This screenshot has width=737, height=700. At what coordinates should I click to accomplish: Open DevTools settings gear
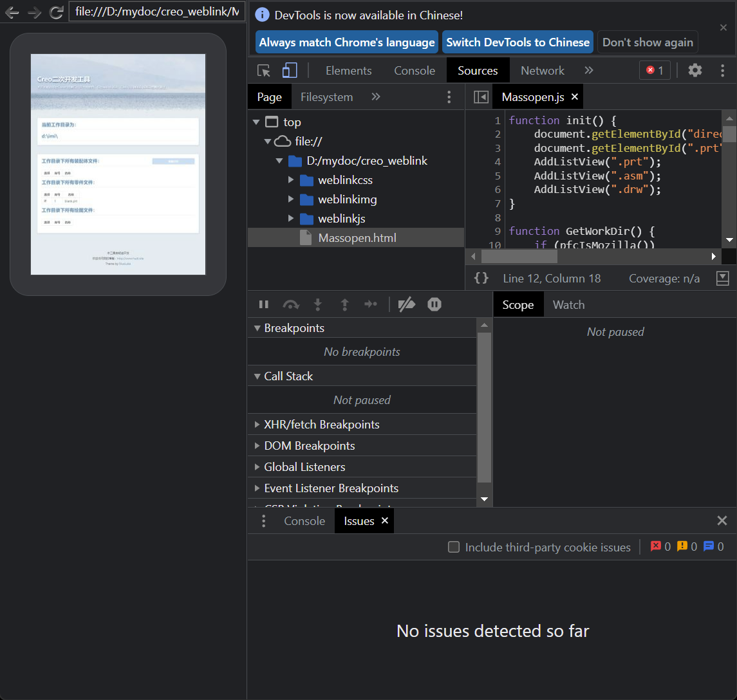coord(695,71)
